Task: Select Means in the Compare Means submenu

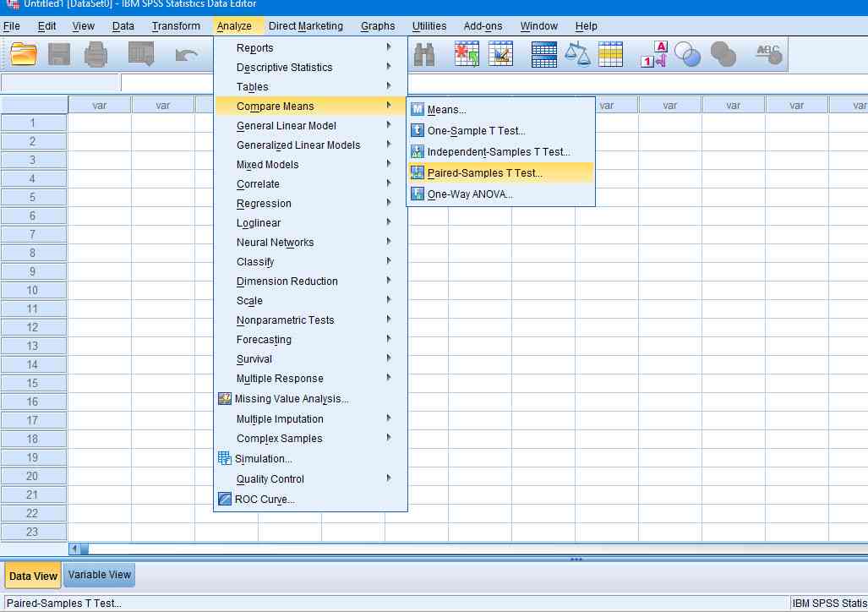Action: pyautogui.click(x=501, y=110)
